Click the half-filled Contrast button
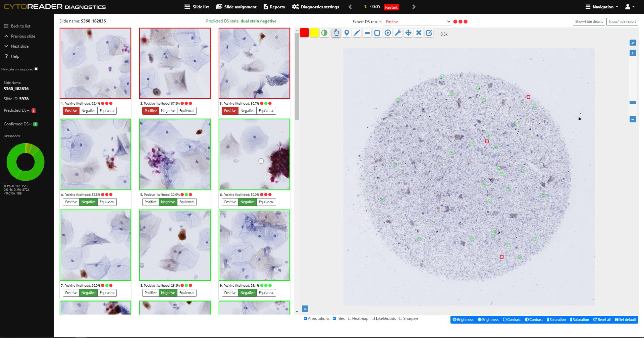The height and width of the screenshot is (338, 644). coord(534,320)
